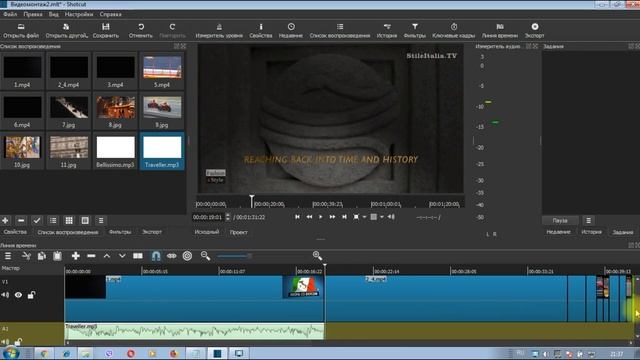Fast forward the player
The height and width of the screenshot is (360, 640).
(332, 217)
